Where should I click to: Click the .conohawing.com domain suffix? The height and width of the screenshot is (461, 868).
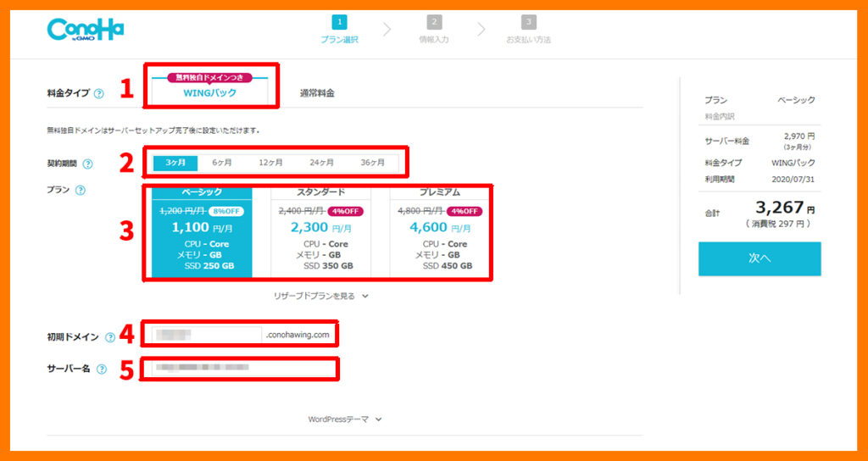point(298,335)
